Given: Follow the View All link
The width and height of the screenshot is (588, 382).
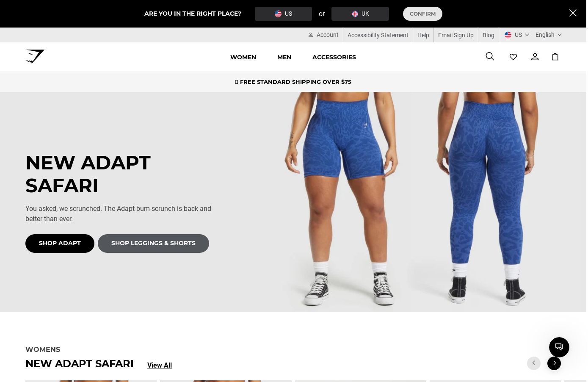Looking at the screenshot, I should click(160, 365).
